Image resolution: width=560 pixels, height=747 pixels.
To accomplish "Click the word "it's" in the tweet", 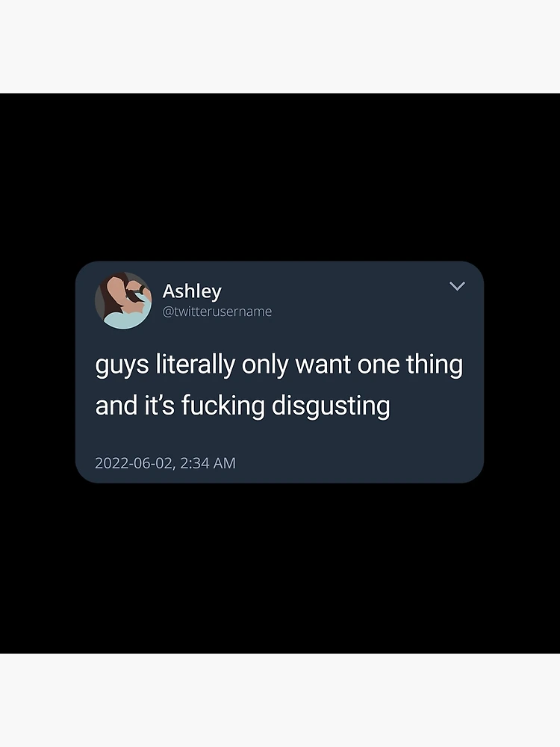I will [156, 406].
